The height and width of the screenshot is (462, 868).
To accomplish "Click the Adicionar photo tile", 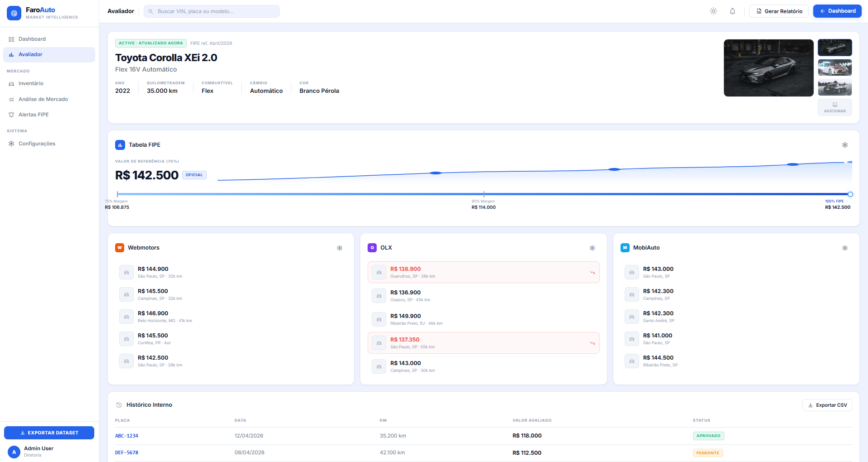I will (835, 107).
